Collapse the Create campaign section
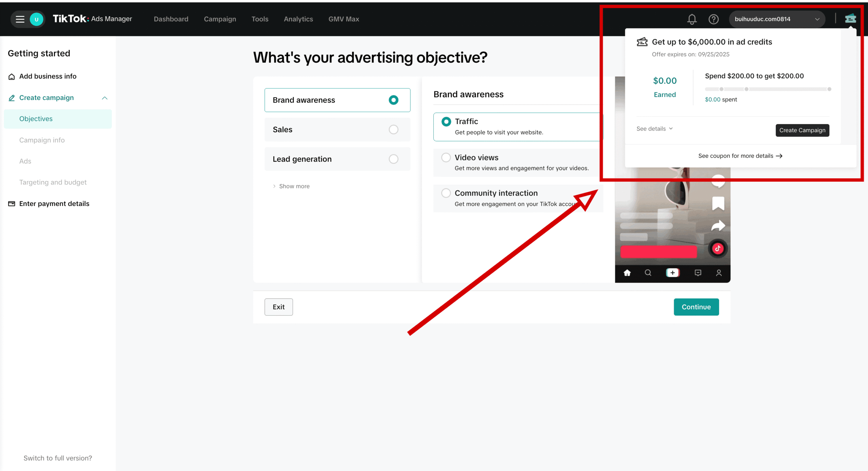868x471 pixels. coord(104,98)
